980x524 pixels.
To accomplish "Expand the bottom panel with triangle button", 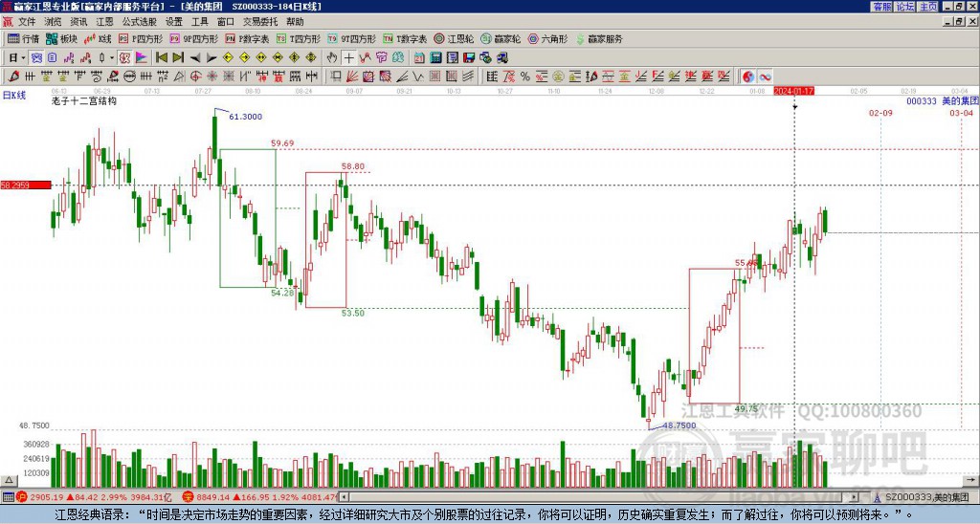I will (x=8, y=480).
